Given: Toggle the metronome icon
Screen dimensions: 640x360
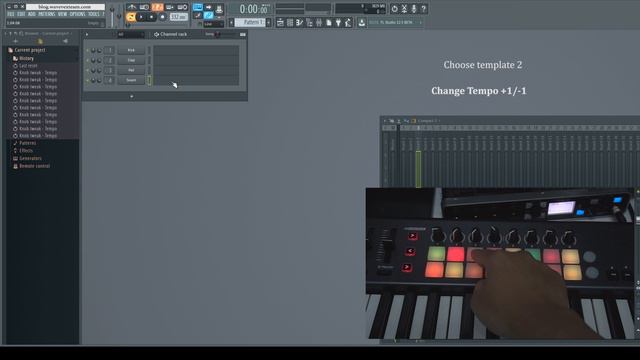Looking at the screenshot, I should click(132, 7).
